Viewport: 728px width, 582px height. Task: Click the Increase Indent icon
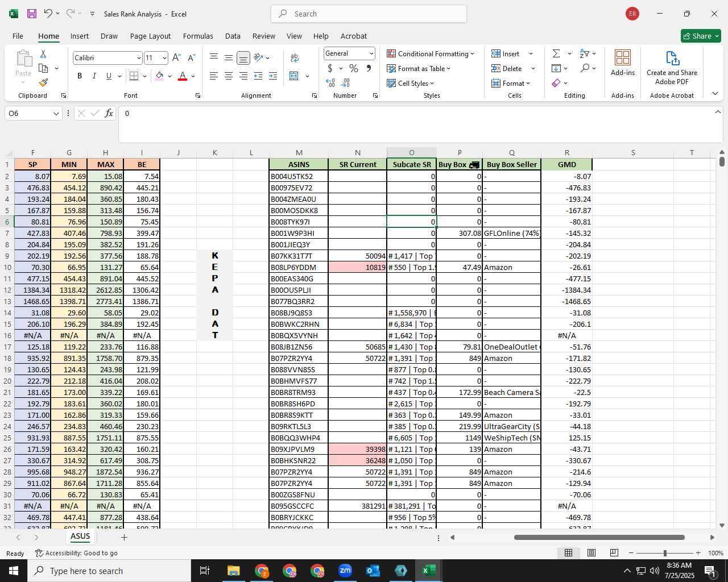(273, 76)
